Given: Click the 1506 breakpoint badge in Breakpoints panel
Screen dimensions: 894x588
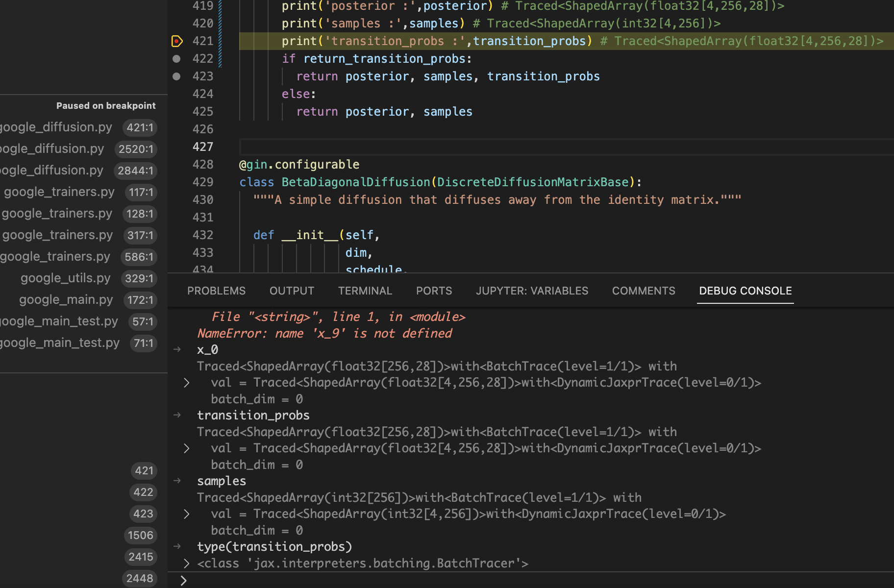Looking at the screenshot, I should (141, 535).
